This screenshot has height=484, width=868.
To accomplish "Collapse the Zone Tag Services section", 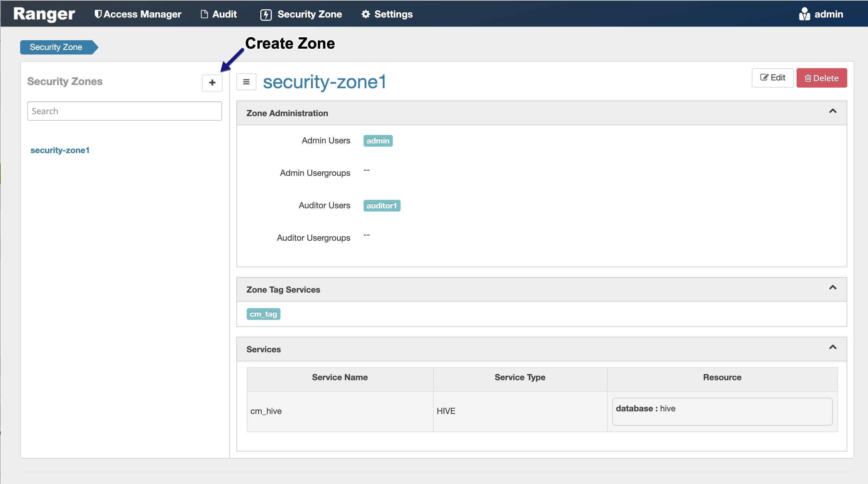I will pos(833,288).
